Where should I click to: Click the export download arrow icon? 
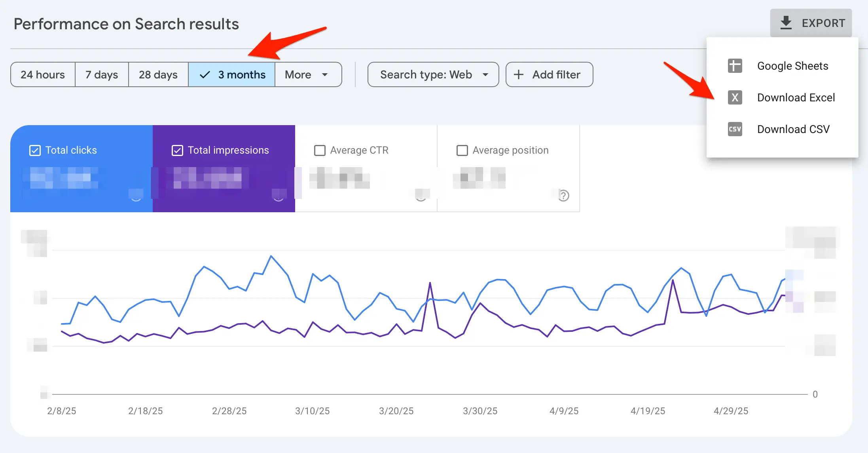(x=786, y=23)
